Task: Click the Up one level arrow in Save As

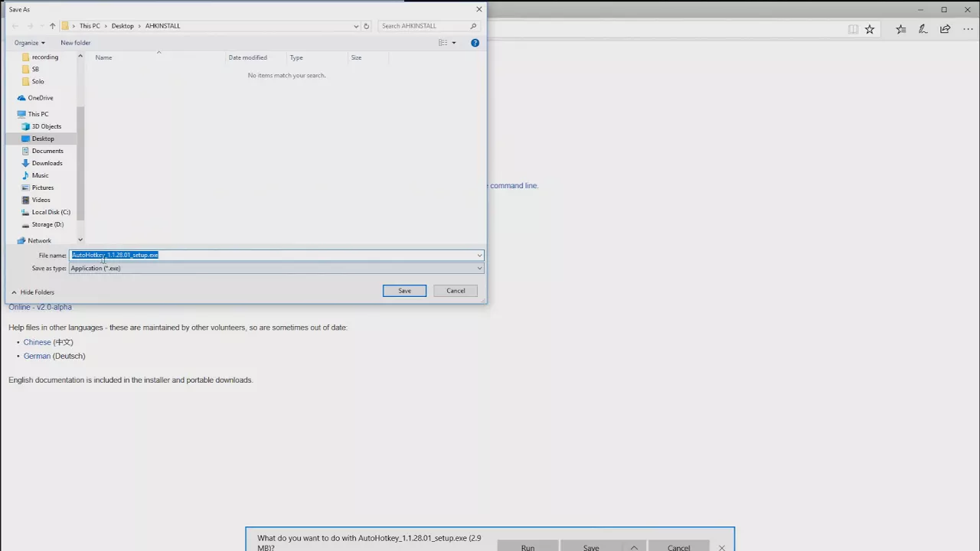Action: pos(52,26)
